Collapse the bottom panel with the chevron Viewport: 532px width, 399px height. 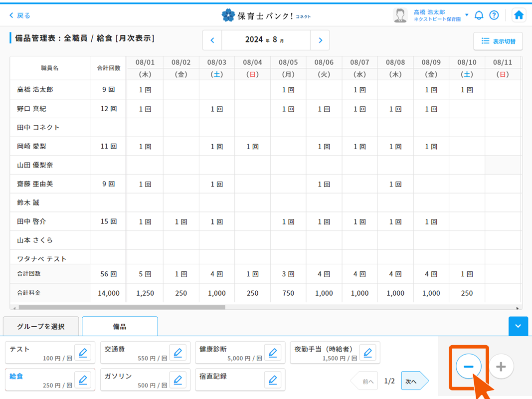click(x=518, y=326)
